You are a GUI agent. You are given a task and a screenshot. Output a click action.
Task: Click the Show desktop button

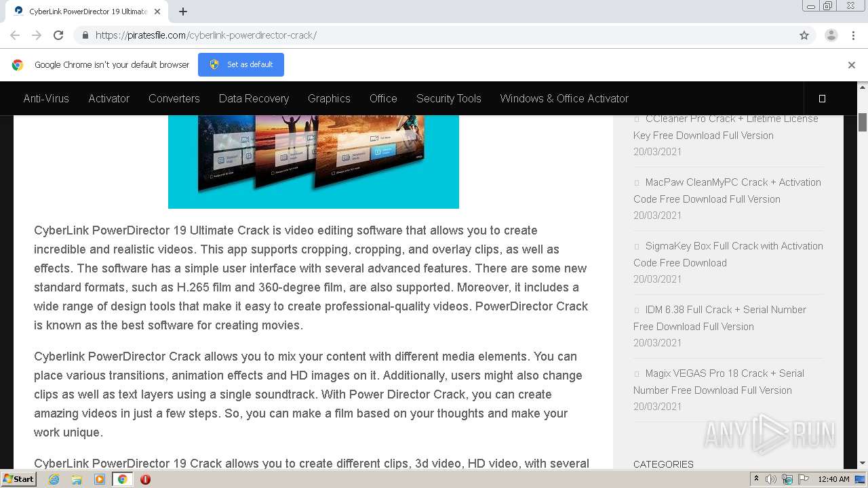coord(861,479)
